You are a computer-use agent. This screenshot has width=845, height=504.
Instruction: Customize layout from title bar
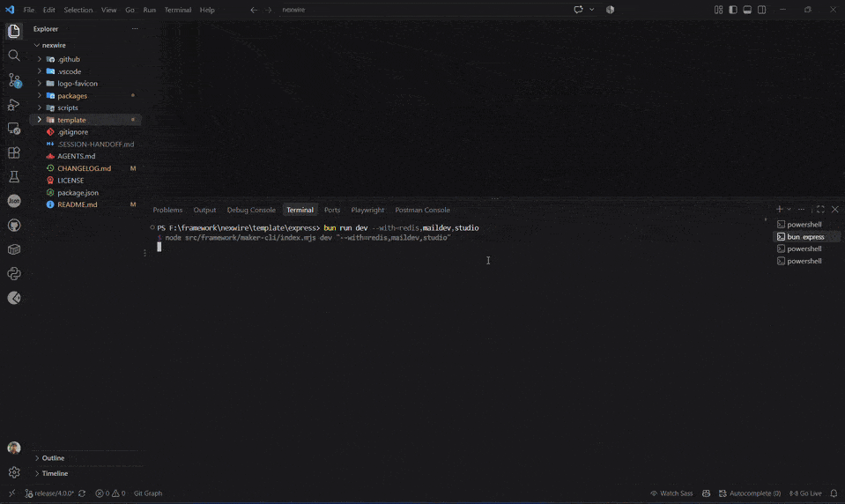tap(718, 10)
